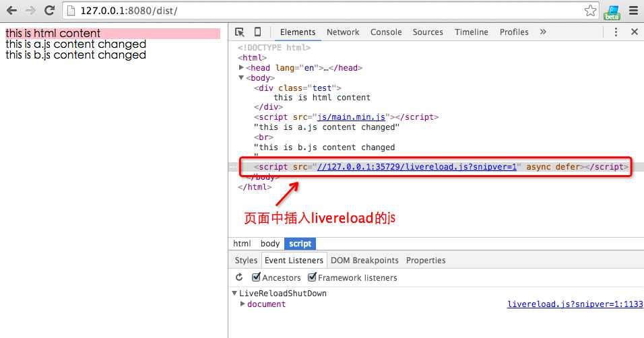The image size is (644, 338).
Task: Close the DevTools panel
Action: click(634, 32)
